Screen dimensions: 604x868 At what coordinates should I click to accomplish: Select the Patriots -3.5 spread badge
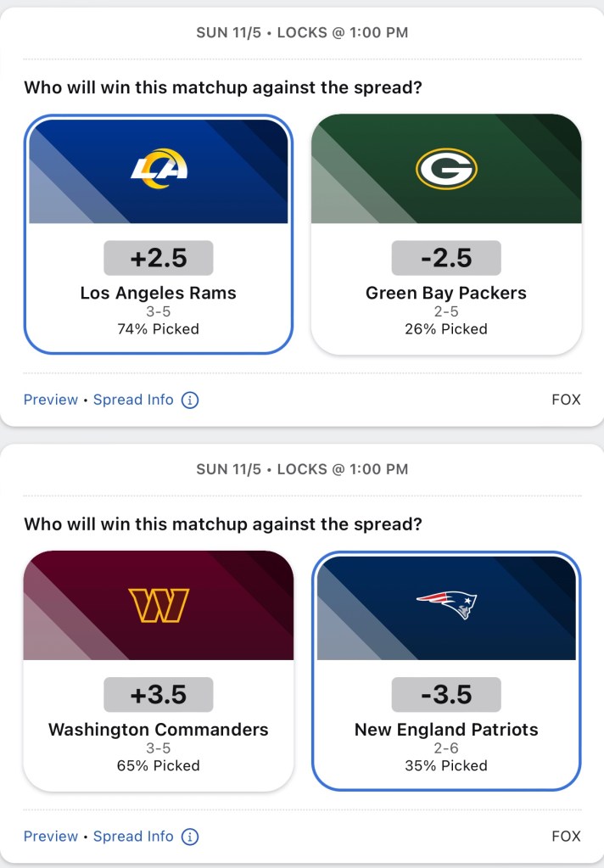tap(446, 695)
